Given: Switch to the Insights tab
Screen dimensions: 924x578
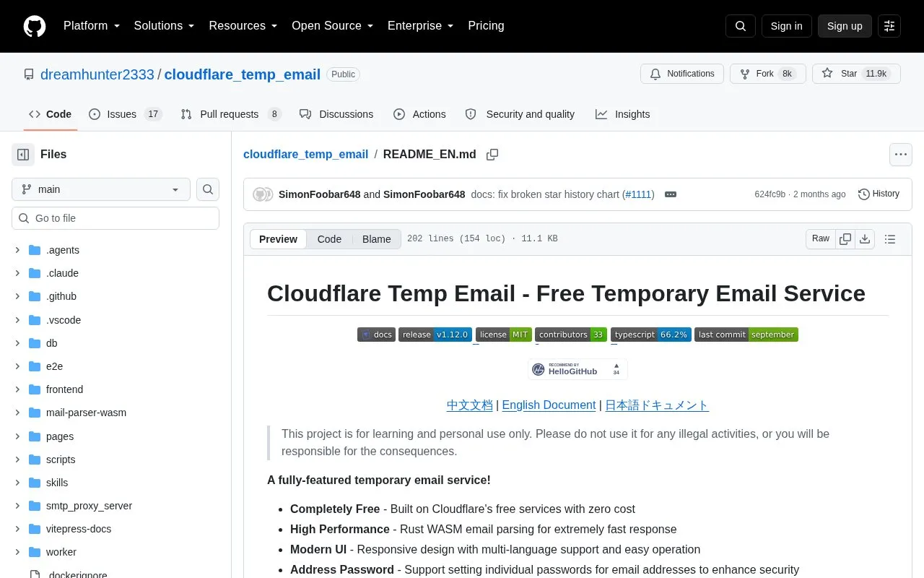Looking at the screenshot, I should click(622, 114).
